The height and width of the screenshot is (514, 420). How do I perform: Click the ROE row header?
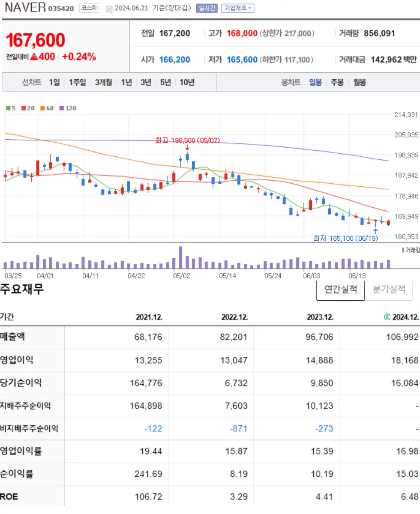(x=9, y=497)
